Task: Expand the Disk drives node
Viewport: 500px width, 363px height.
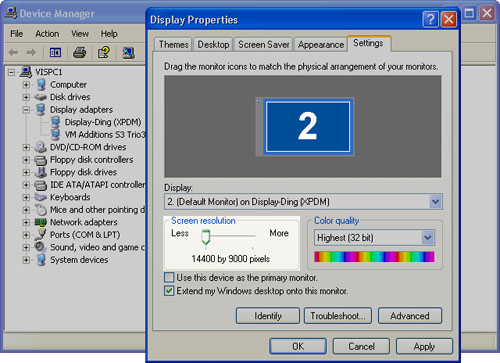Action: [26, 97]
